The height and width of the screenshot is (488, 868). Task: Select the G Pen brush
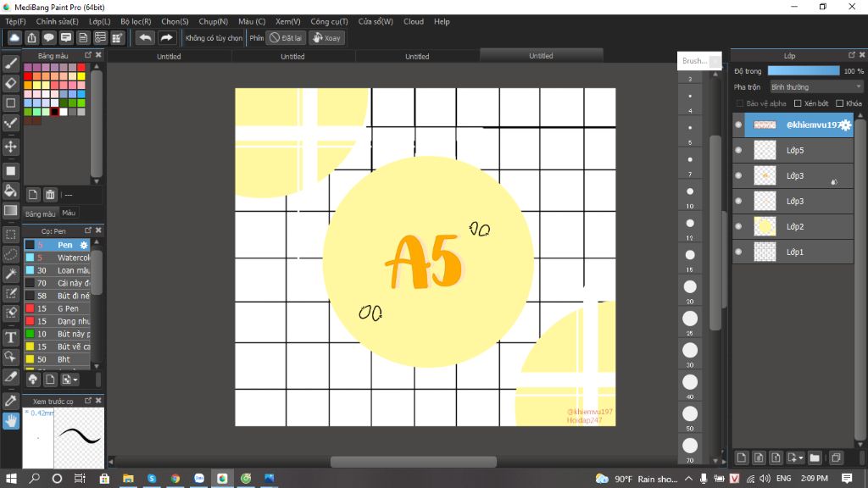pyautogui.click(x=57, y=308)
